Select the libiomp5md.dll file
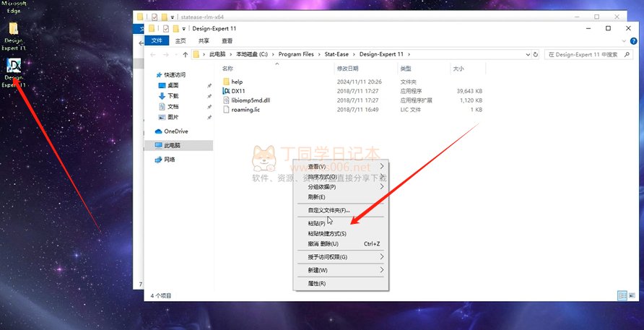Screen dimensions: 644x330 pyautogui.click(x=246, y=100)
